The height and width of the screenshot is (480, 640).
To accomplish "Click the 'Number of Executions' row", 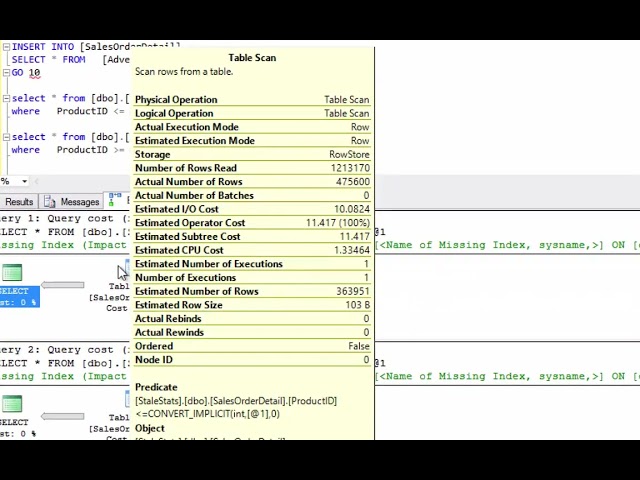I will [252, 278].
